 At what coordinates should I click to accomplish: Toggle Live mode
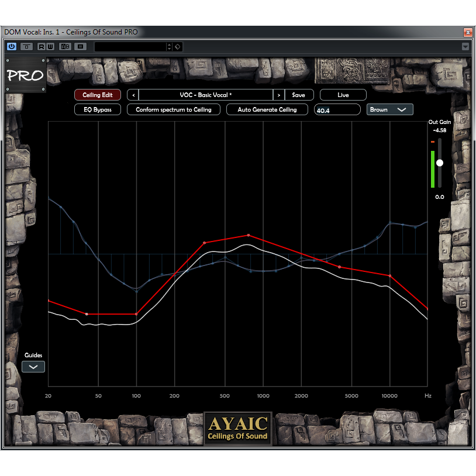pos(343,95)
